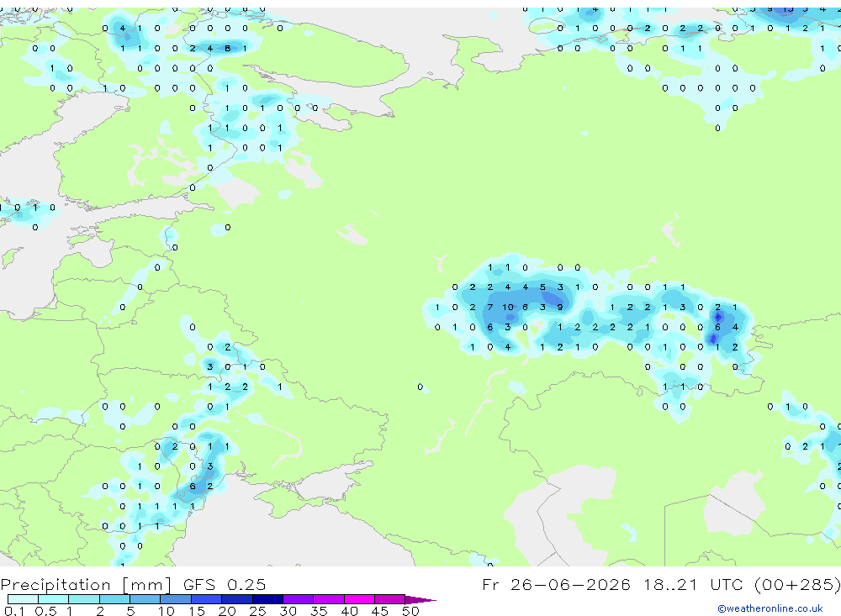Select the 40–45 mm magenta legend swatch
Screen dimensions: 841x616
[359, 599]
